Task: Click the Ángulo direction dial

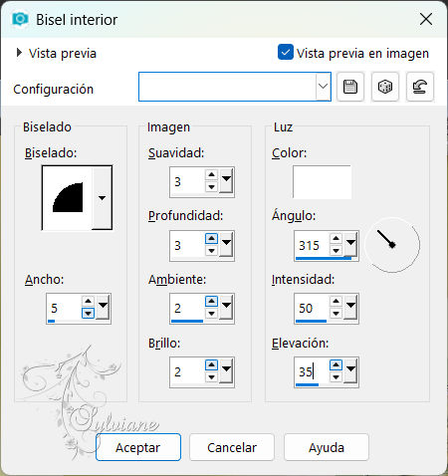Action: pos(392,245)
